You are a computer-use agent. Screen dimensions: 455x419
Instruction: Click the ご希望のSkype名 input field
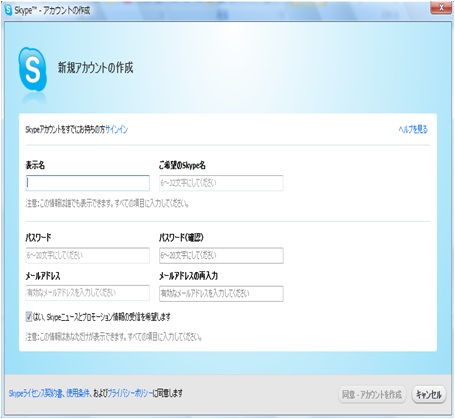tap(221, 183)
